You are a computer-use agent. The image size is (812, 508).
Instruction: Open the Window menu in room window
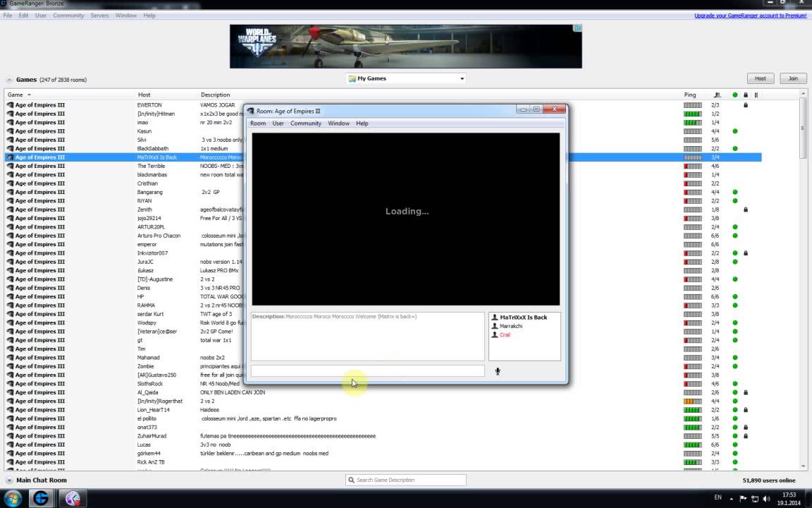pos(338,123)
